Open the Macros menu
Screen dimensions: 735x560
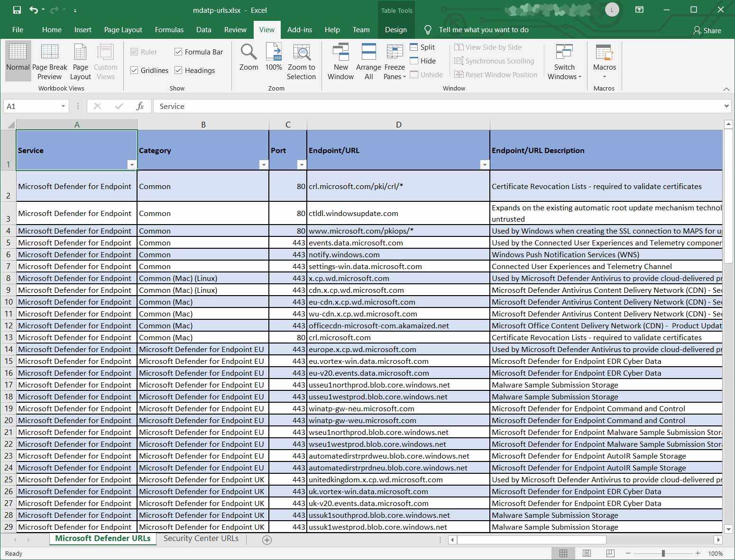(x=604, y=62)
